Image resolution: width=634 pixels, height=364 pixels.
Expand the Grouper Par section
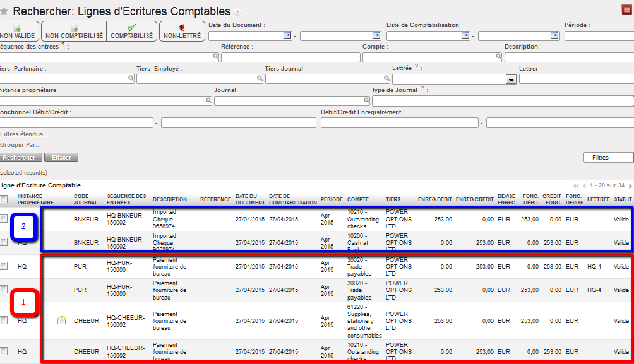(21, 145)
